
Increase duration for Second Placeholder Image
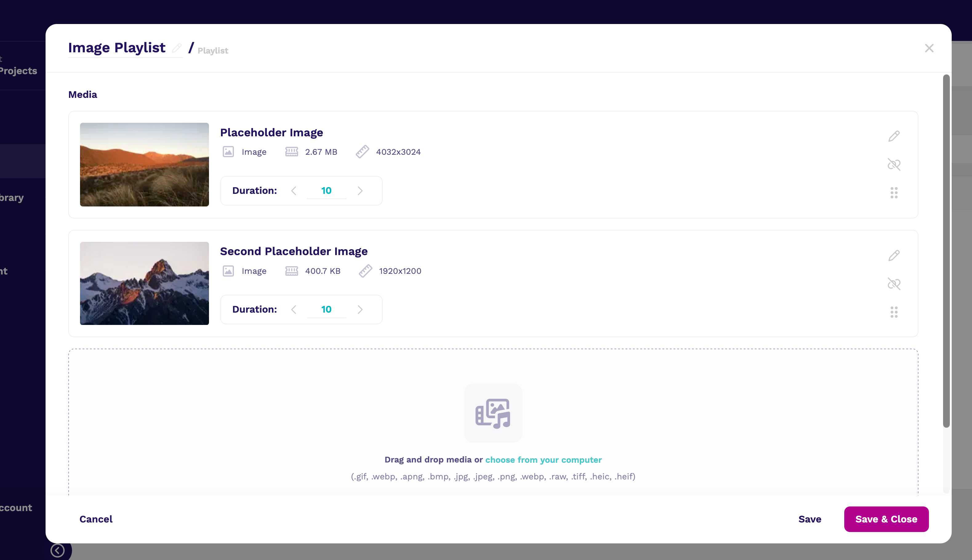click(x=360, y=310)
